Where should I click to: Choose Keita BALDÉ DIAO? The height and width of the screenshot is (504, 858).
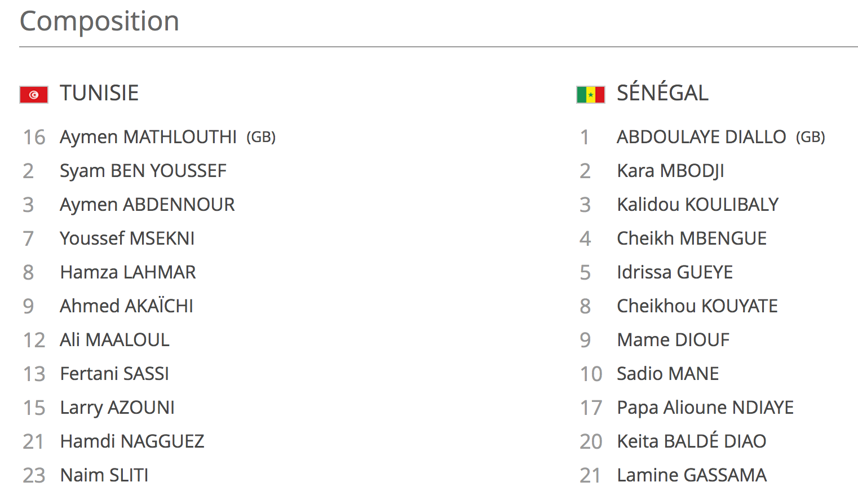pyautogui.click(x=692, y=441)
